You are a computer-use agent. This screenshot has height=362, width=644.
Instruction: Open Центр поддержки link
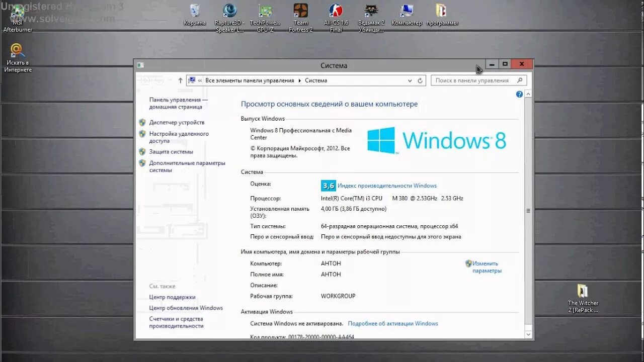[x=172, y=297]
